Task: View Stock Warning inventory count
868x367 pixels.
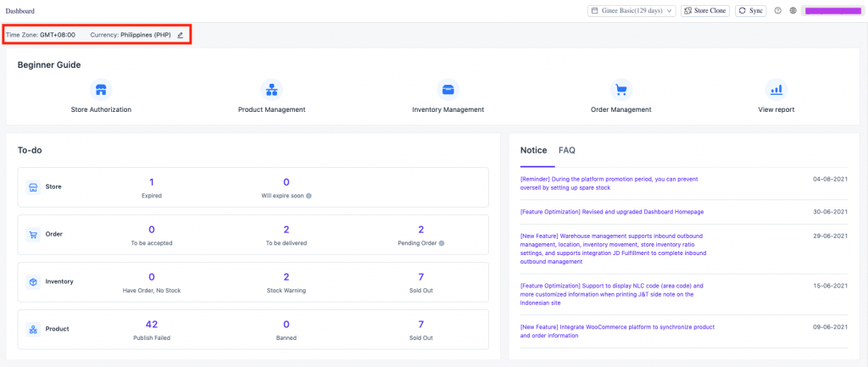Action: click(286, 277)
